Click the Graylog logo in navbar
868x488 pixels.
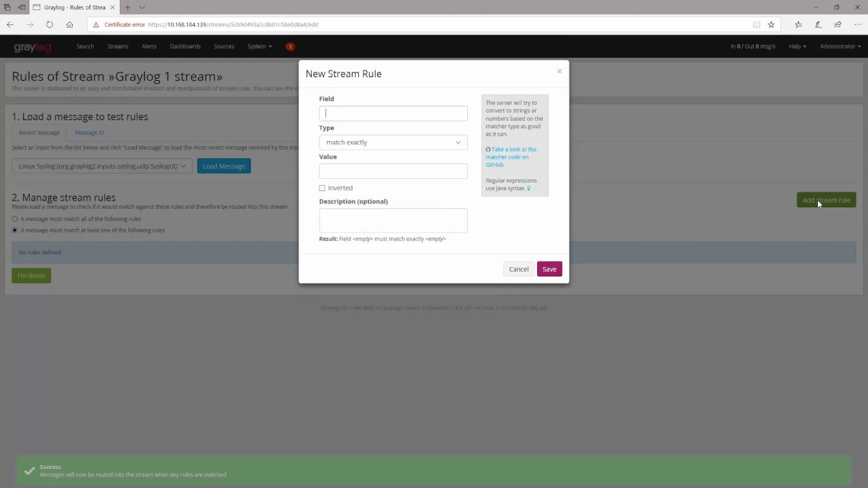[33, 47]
